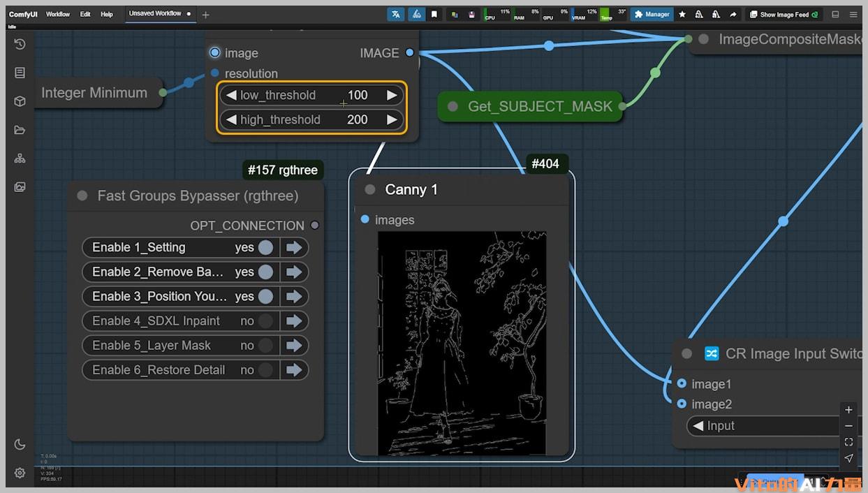
Task: Open settings gear icon
Action: pos(20,473)
